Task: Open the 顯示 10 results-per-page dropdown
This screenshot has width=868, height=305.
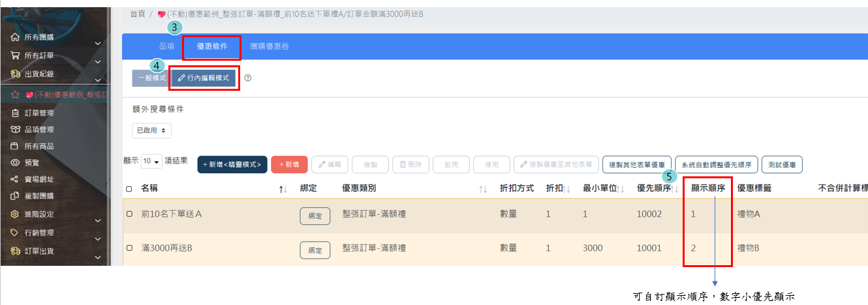Action: pyautogui.click(x=151, y=161)
